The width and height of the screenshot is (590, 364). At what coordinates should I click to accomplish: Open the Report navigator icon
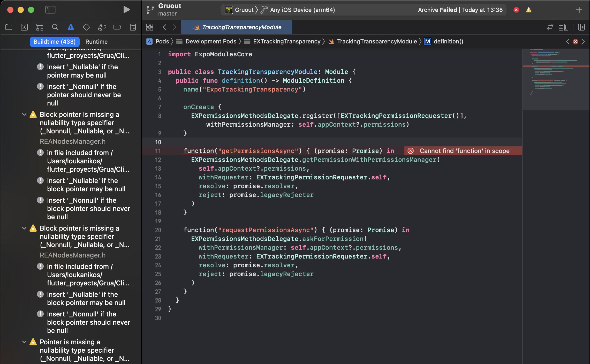pos(133,27)
